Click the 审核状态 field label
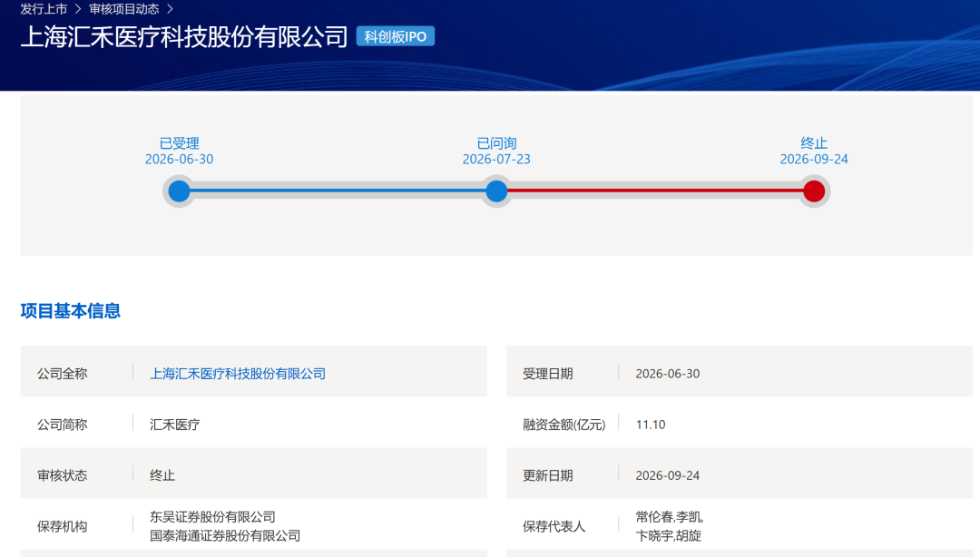Image resolution: width=980 pixels, height=557 pixels. pyautogui.click(x=62, y=475)
